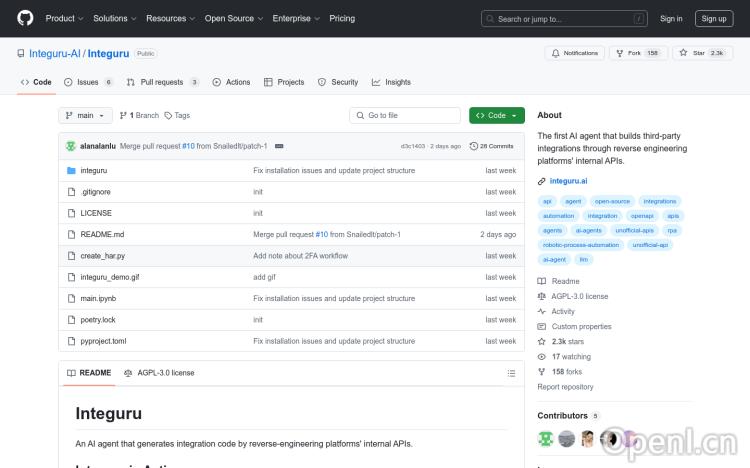
Task: Click the open-source topic tag
Action: [611, 201]
